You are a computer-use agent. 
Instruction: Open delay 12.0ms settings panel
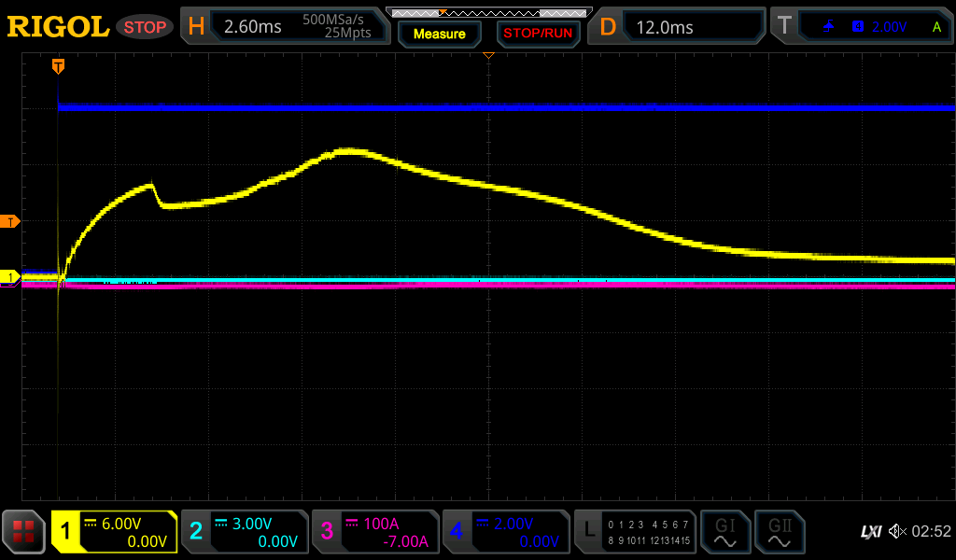(x=678, y=27)
